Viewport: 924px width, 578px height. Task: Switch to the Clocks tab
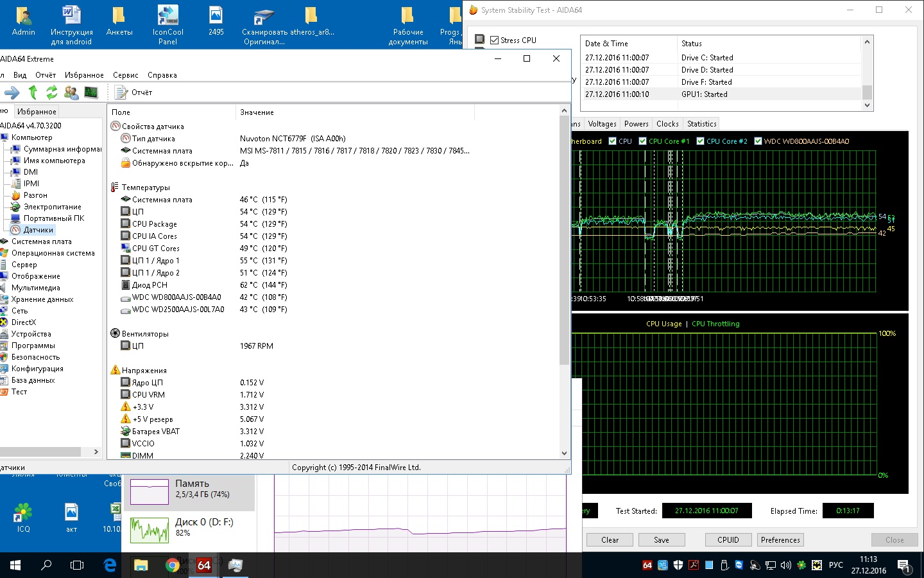click(667, 124)
